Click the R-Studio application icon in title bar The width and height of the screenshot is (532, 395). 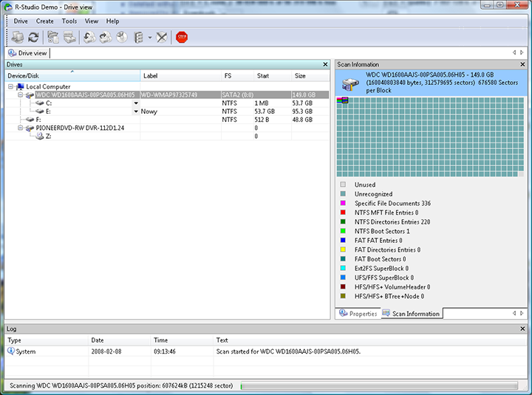[8, 7]
